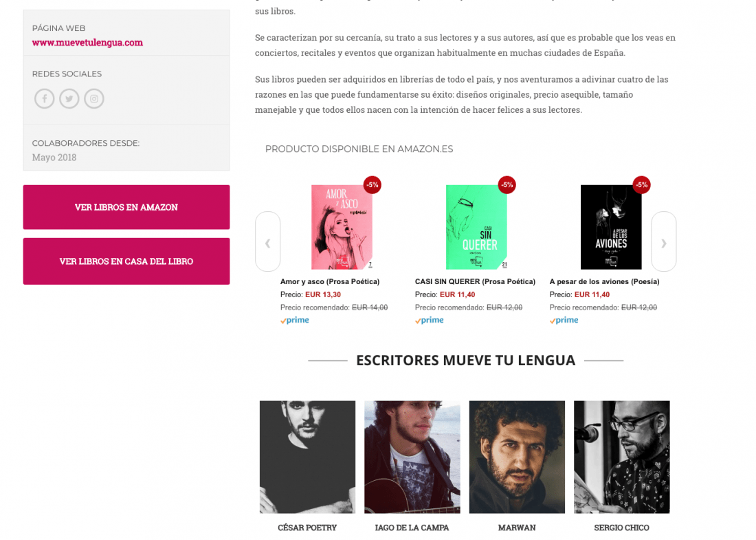756x540 pixels.
Task: Go to previous products in Amazon carousel
Action: pos(267,241)
